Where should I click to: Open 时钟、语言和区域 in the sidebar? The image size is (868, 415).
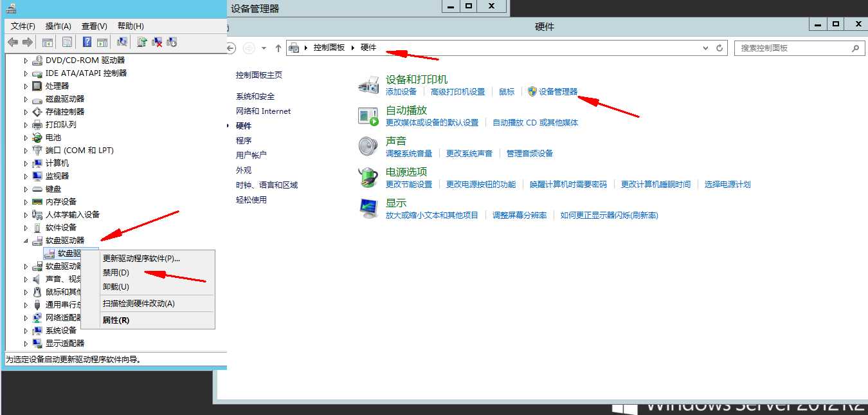pyautogui.click(x=267, y=185)
